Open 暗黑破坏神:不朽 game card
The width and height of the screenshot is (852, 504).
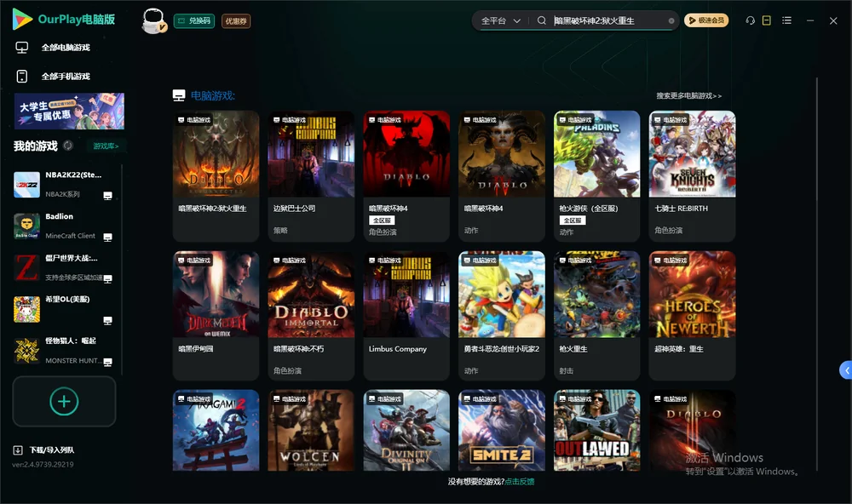pyautogui.click(x=311, y=316)
